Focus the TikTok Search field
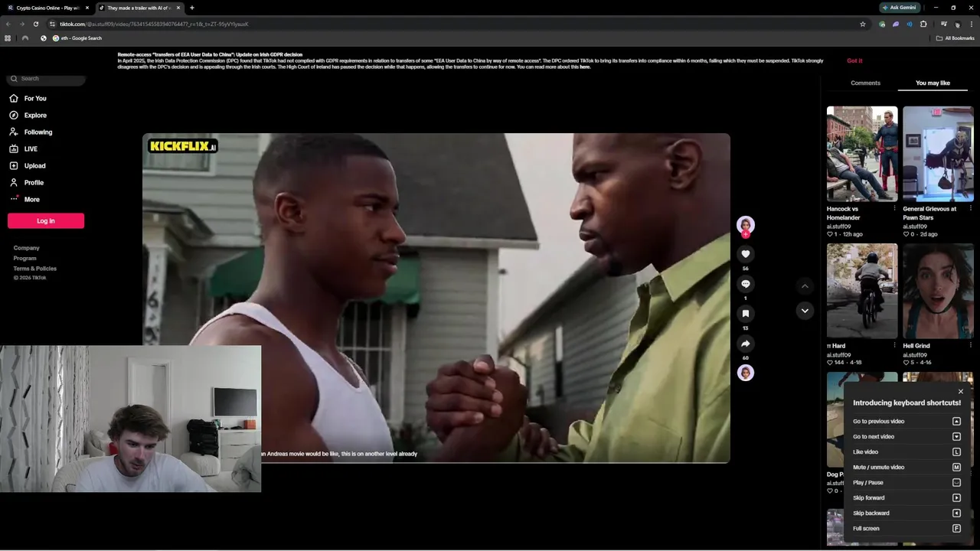 pos(46,79)
